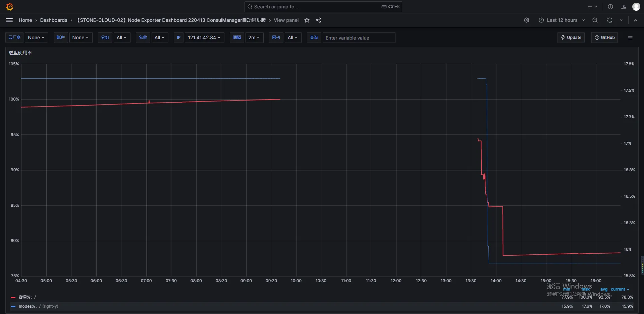
Task: Open the 2m interval dropdown
Action: click(254, 38)
